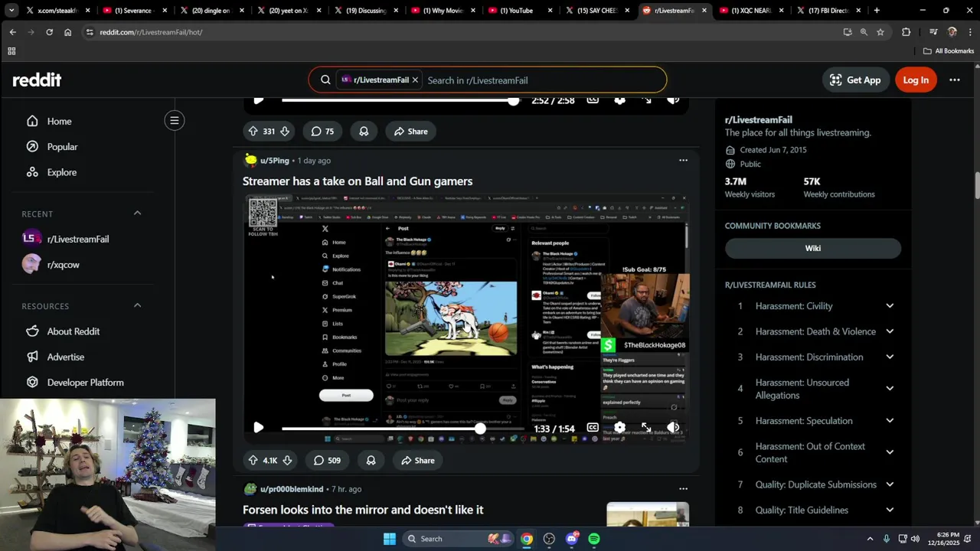This screenshot has width=980, height=551.
Task: Switch to the FBI Director browser tab
Action: pyautogui.click(x=829, y=11)
